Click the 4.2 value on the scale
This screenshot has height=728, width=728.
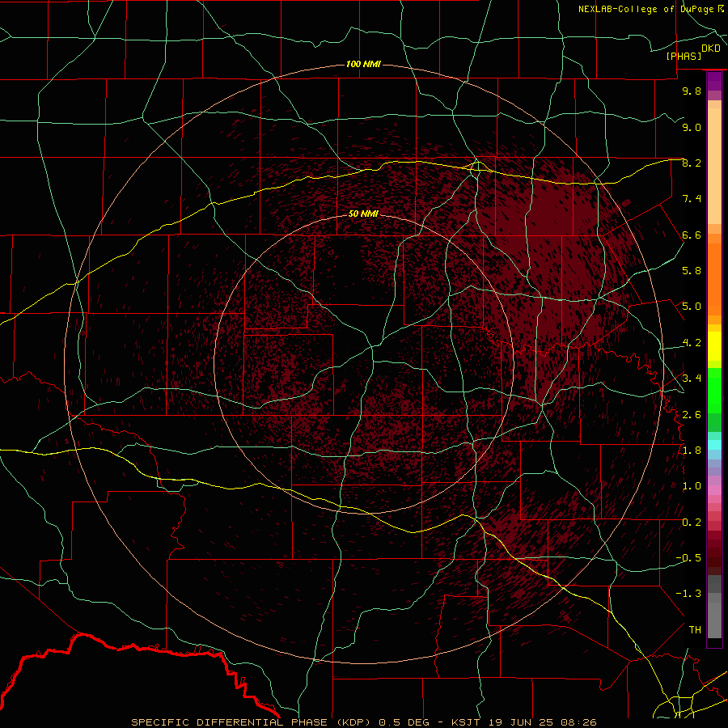pyautogui.click(x=692, y=343)
